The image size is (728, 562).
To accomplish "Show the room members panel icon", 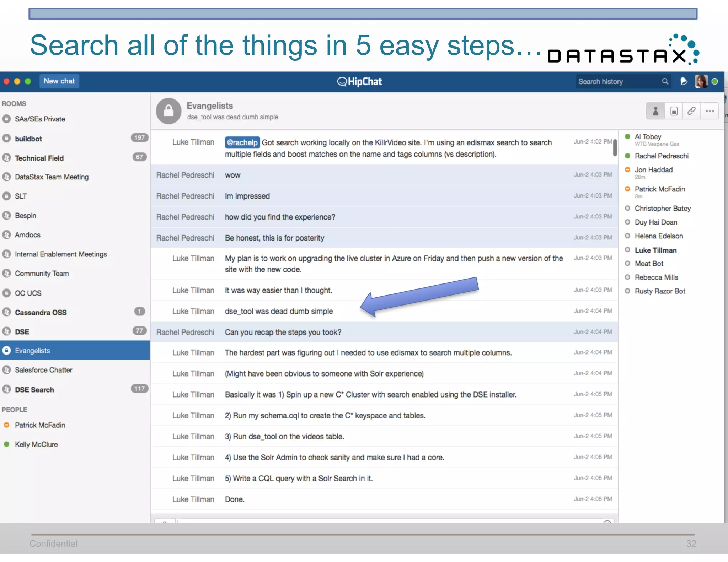I will point(655,111).
